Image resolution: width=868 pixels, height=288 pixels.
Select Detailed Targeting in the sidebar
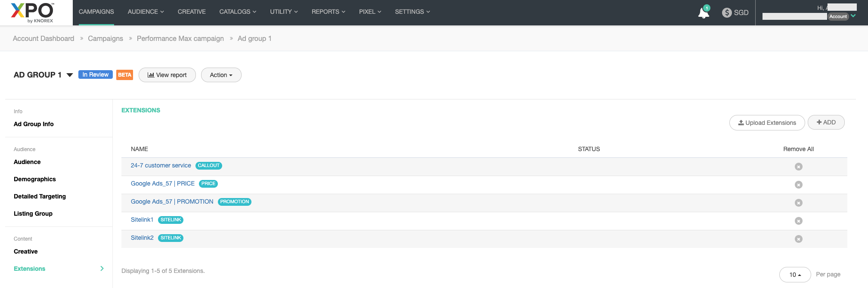point(40,196)
